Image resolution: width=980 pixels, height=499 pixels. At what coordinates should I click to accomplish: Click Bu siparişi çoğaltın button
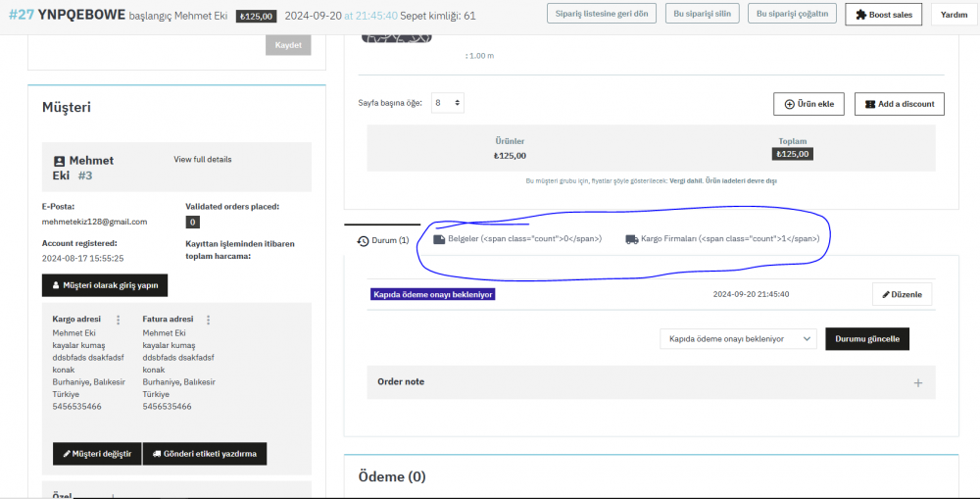[x=792, y=13]
